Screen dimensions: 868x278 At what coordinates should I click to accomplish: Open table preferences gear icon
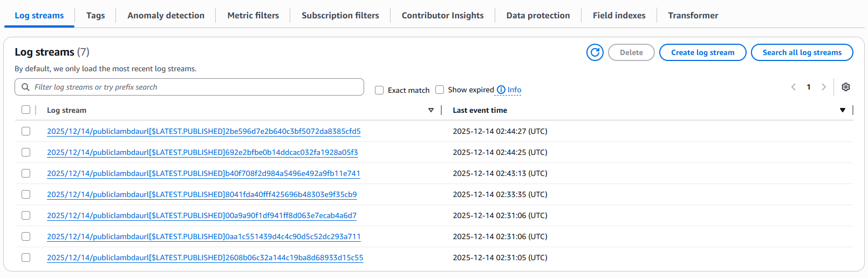click(845, 87)
